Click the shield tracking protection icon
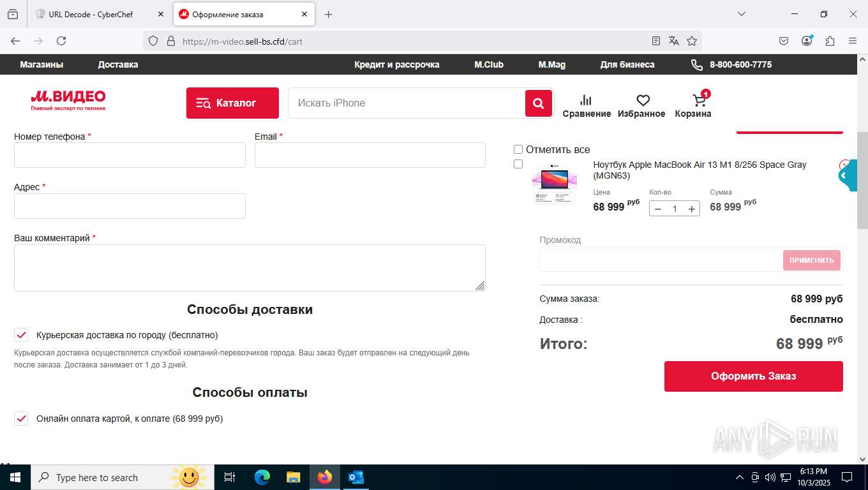This screenshot has width=868, height=490. (x=153, y=41)
